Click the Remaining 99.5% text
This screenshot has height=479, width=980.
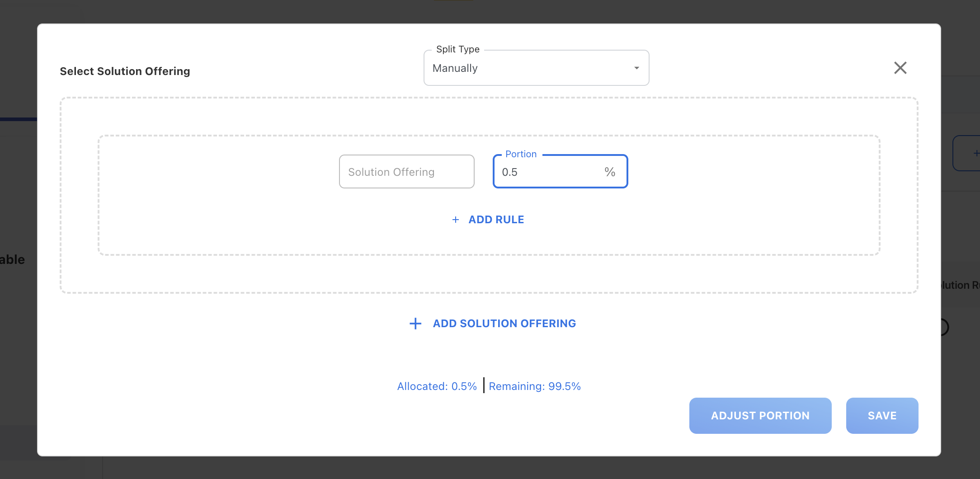click(535, 386)
